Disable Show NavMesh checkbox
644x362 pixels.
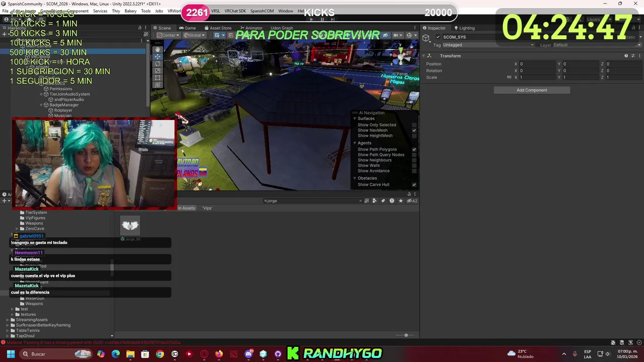(414, 130)
